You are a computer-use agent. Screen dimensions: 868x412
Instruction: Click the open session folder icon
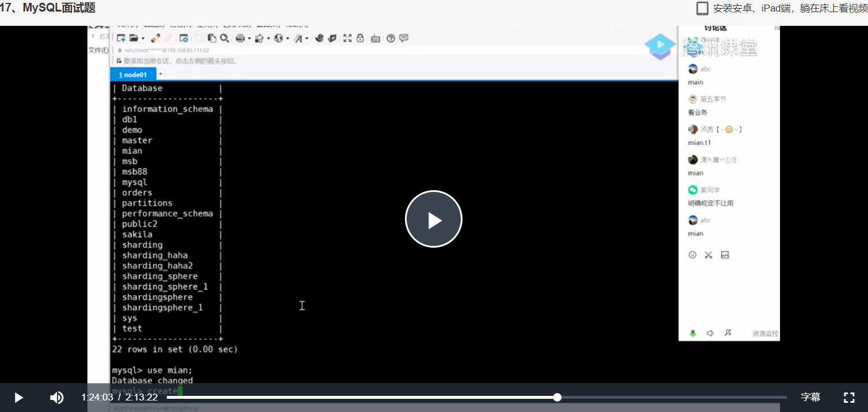coord(133,38)
